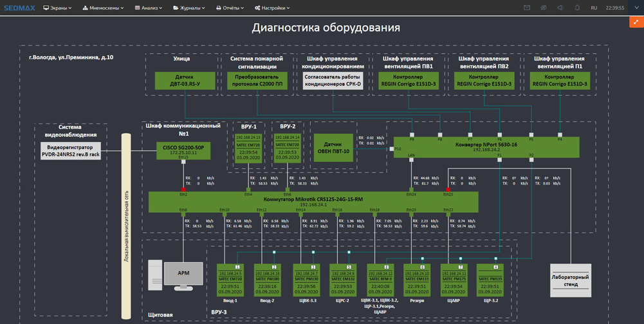Open the Мнемосхемы dropdown menu
The width and height of the screenshot is (644, 324).
[x=103, y=8]
